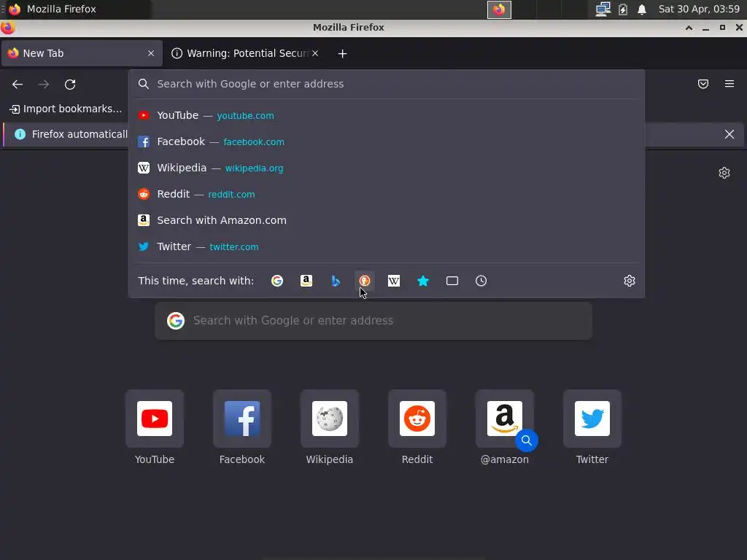Viewport: 747px width, 560px height.
Task: Open notification bell in system panel
Action: 642,9
